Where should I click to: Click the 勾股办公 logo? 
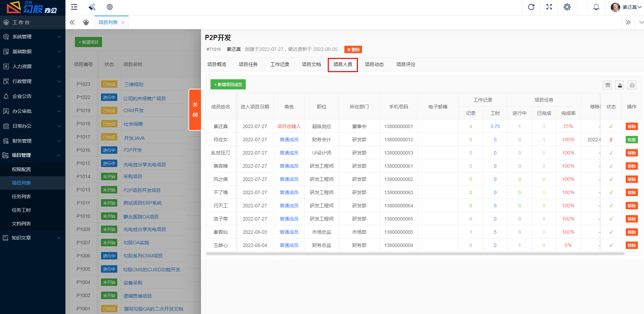click(x=32, y=7)
